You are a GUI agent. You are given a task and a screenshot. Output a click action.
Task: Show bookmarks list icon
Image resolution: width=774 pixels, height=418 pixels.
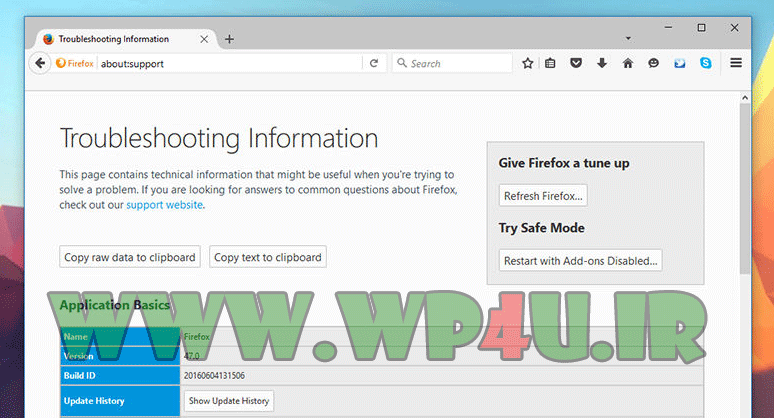point(550,63)
